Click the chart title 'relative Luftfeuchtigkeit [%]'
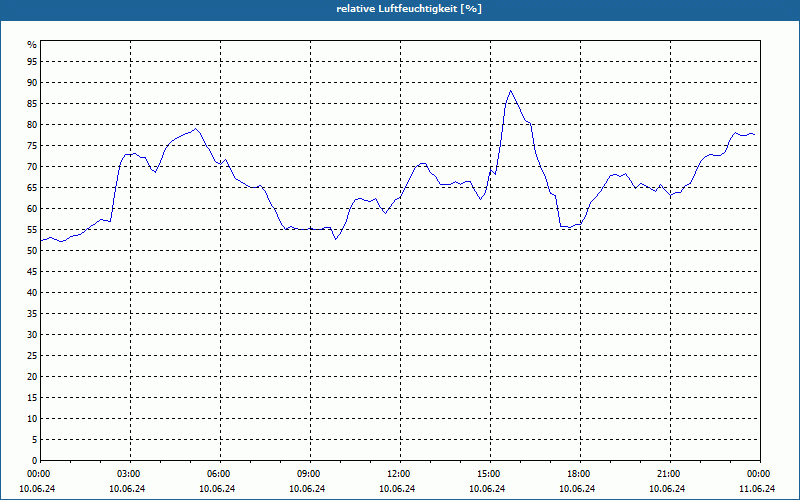Image resolution: width=800 pixels, height=500 pixels. 409,9
